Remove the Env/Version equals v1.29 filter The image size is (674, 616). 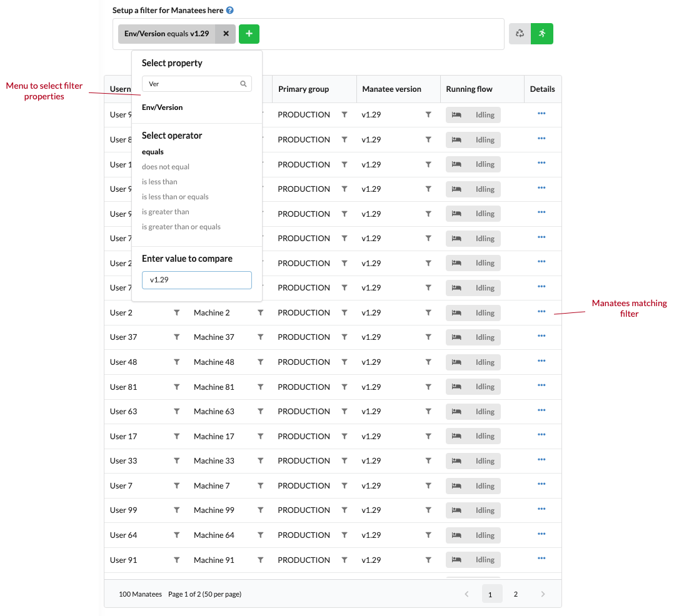point(226,34)
